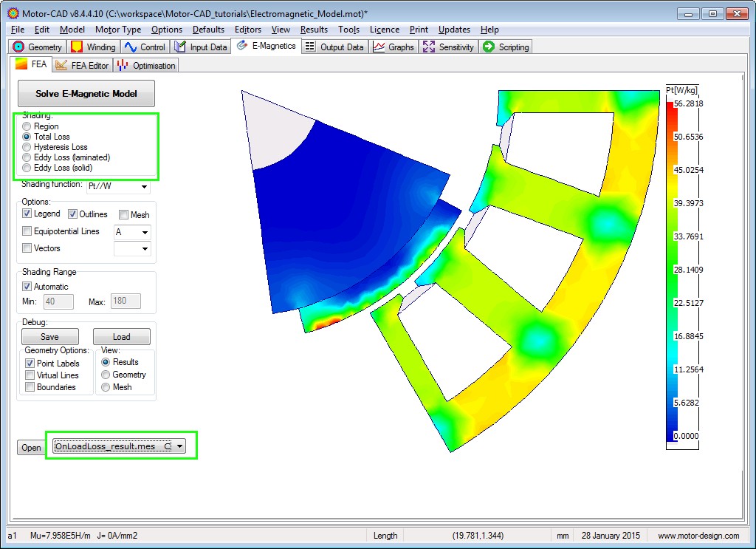Click the Output Data tab icon
The height and width of the screenshot is (549, 756).
311,47
